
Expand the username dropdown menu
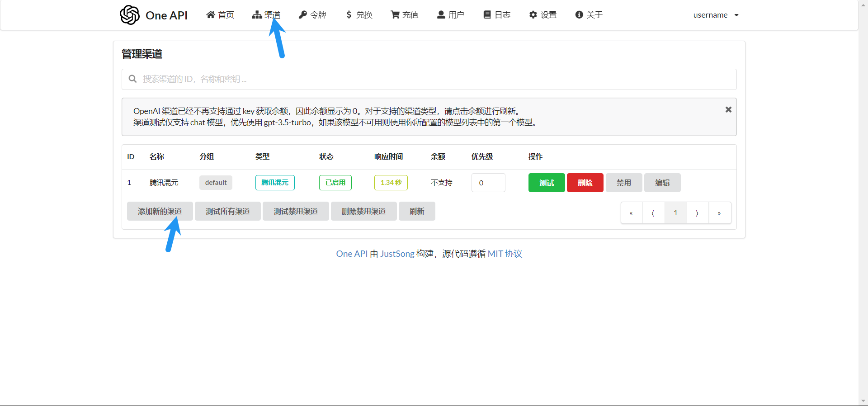(x=716, y=15)
